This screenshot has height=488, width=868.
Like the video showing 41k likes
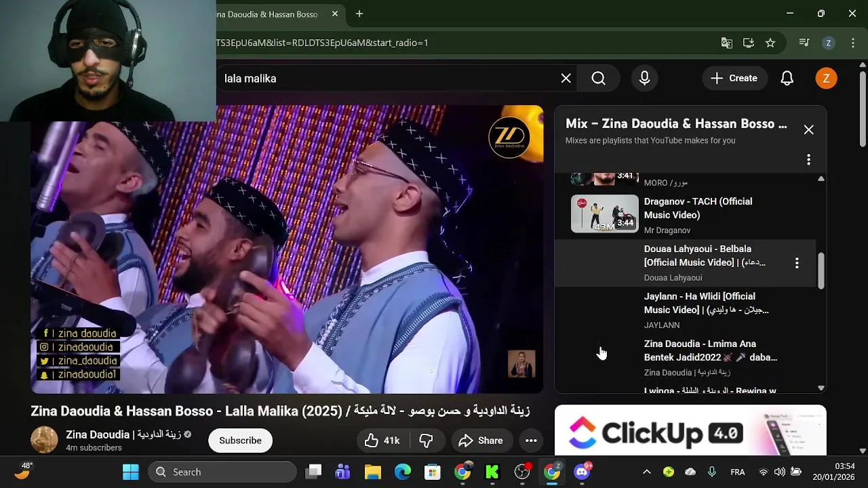382,441
